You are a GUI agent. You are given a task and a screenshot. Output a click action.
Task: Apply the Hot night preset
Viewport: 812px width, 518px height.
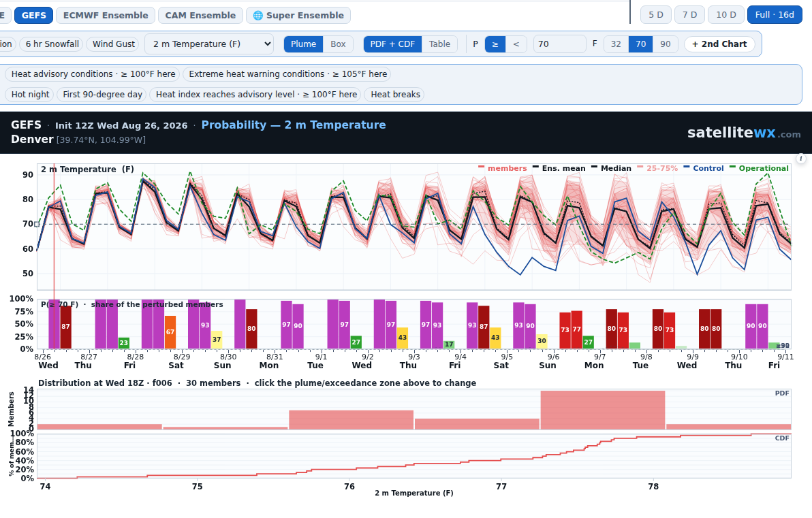pyautogui.click(x=30, y=94)
